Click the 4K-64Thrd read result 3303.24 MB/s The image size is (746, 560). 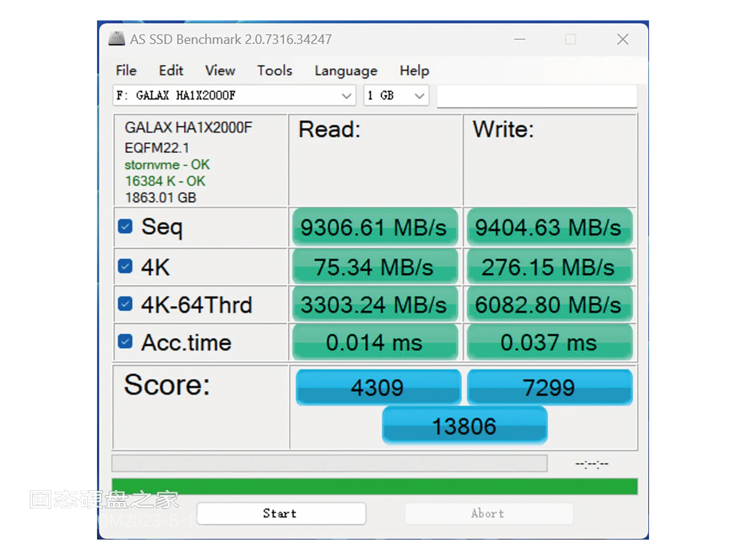coord(375,304)
